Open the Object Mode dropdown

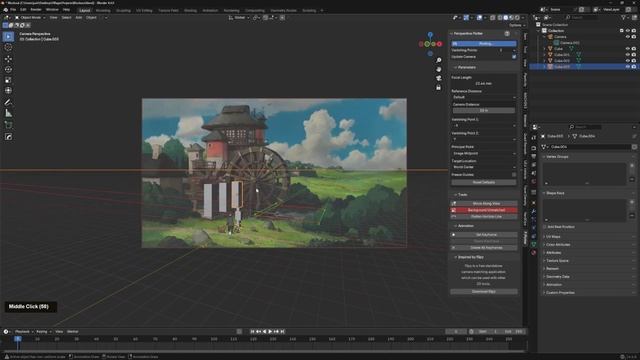30,18
